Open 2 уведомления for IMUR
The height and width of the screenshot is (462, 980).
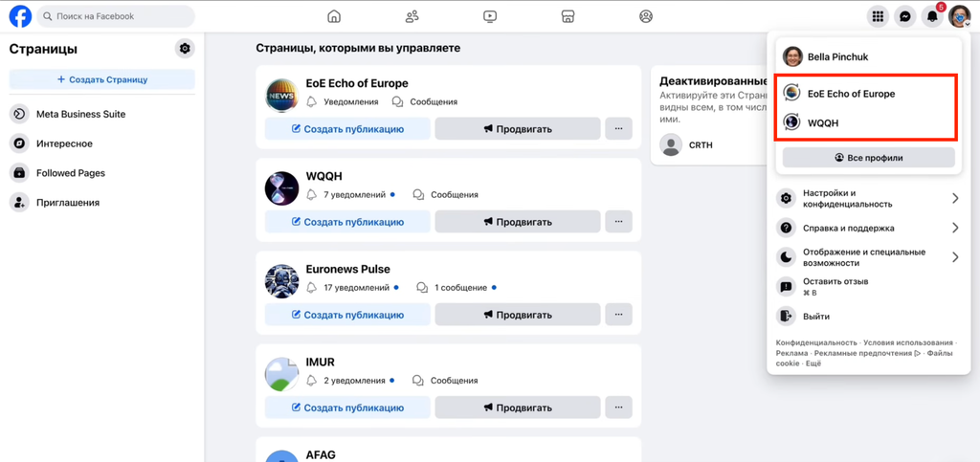[350, 380]
